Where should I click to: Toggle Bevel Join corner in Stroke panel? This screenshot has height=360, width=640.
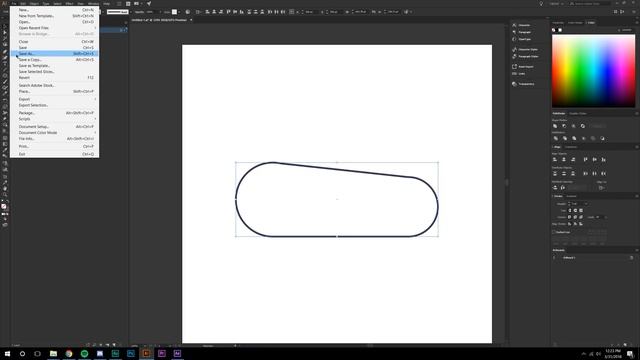pyautogui.click(x=581, y=217)
